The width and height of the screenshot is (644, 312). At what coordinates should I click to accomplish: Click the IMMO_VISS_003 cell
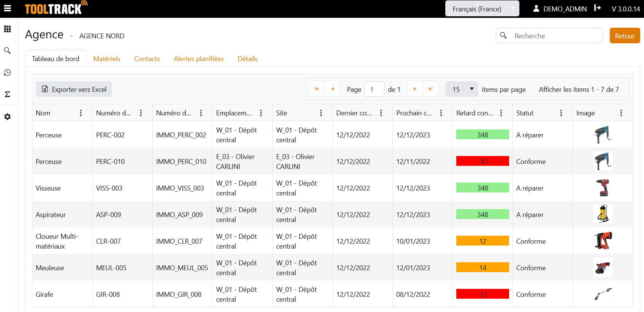point(182,188)
